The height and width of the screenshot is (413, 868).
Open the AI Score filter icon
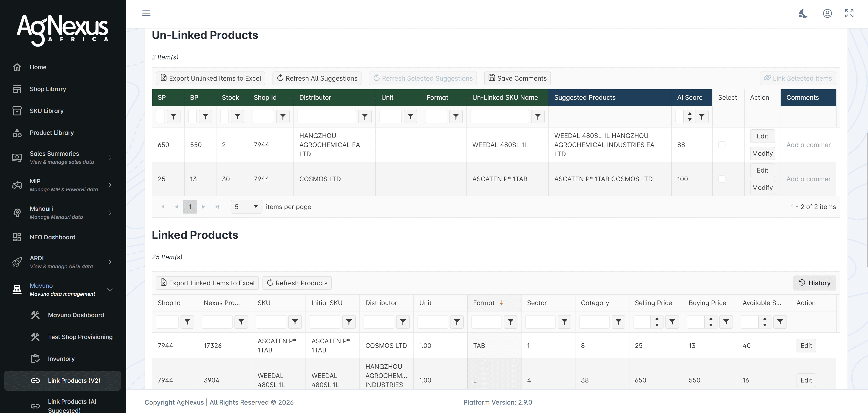702,117
